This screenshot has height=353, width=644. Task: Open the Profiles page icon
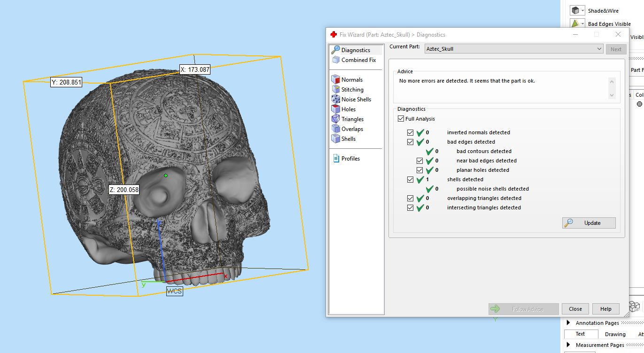[x=336, y=159]
